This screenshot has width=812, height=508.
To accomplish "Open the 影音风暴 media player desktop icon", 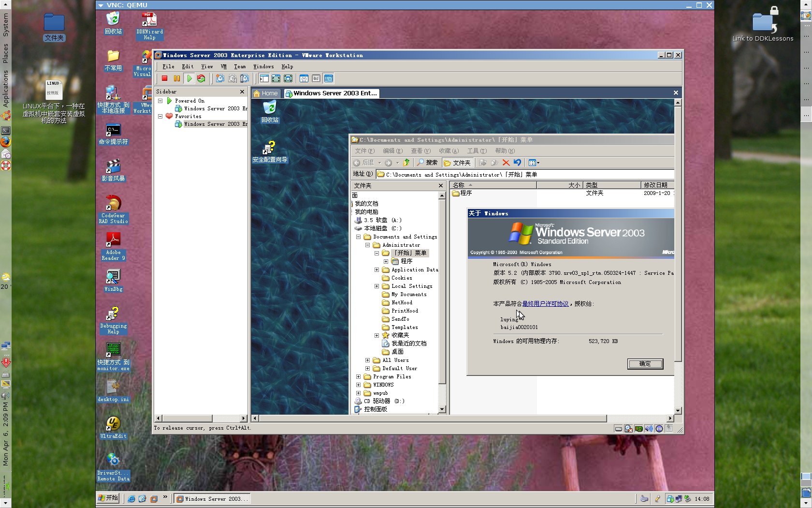I will click(113, 170).
